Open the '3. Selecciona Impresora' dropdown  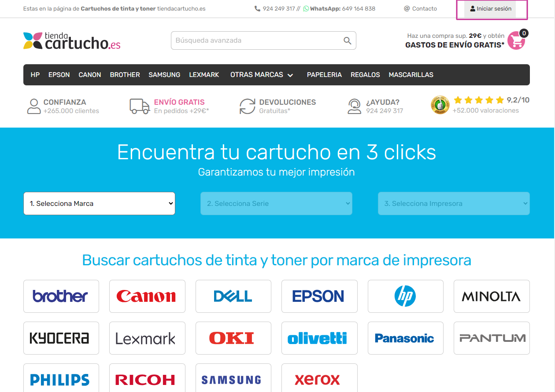pos(454,204)
